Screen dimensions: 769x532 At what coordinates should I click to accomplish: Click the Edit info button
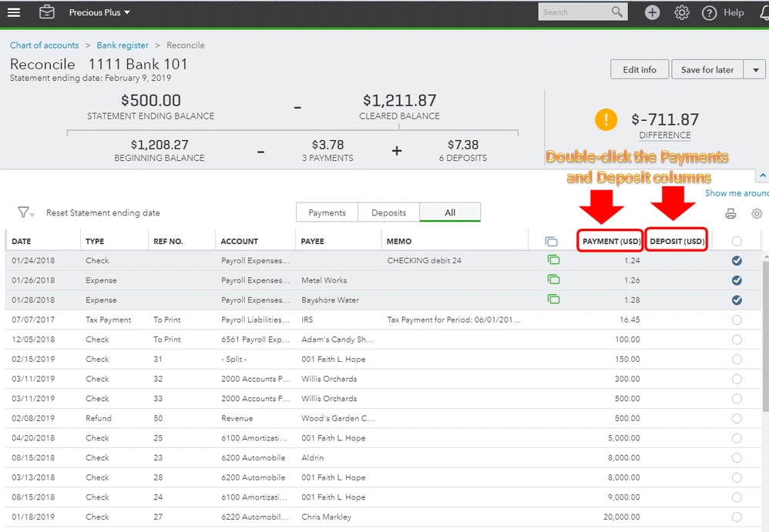pyautogui.click(x=639, y=69)
